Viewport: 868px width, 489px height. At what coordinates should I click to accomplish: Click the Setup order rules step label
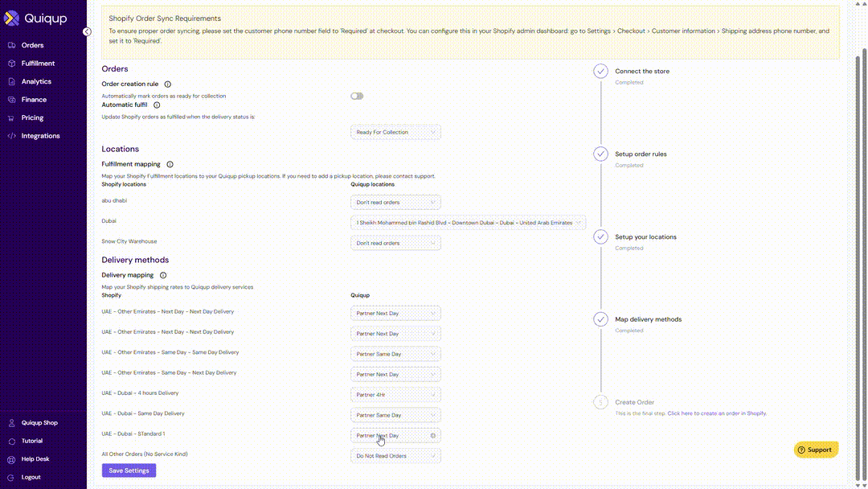click(641, 154)
